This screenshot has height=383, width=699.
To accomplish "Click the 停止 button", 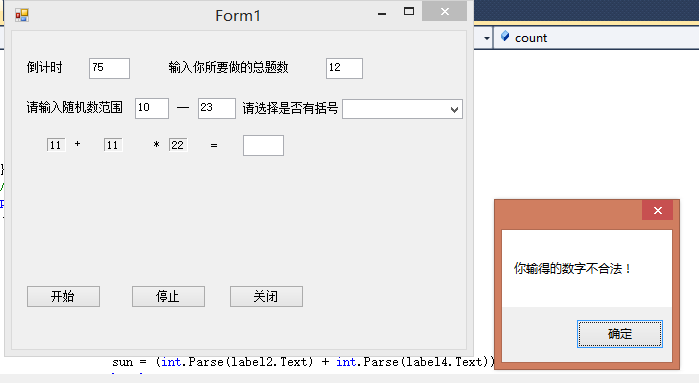I will (x=169, y=297).
